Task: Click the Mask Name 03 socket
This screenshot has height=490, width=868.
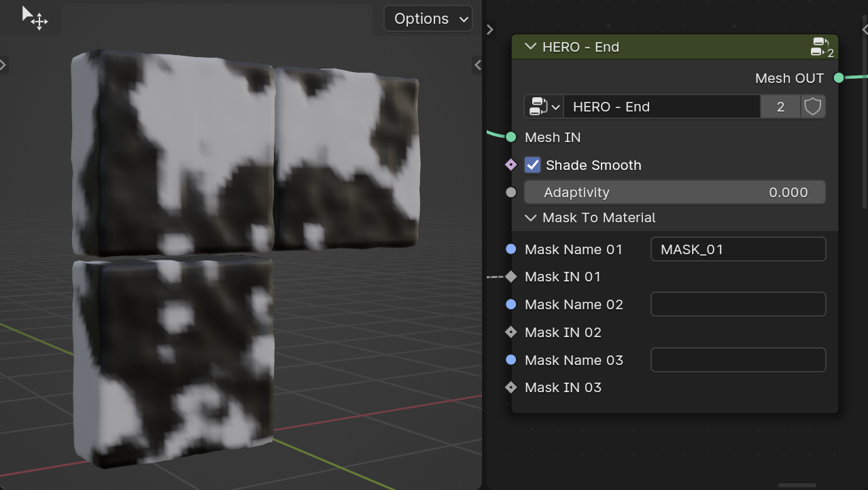Action: [x=511, y=360]
